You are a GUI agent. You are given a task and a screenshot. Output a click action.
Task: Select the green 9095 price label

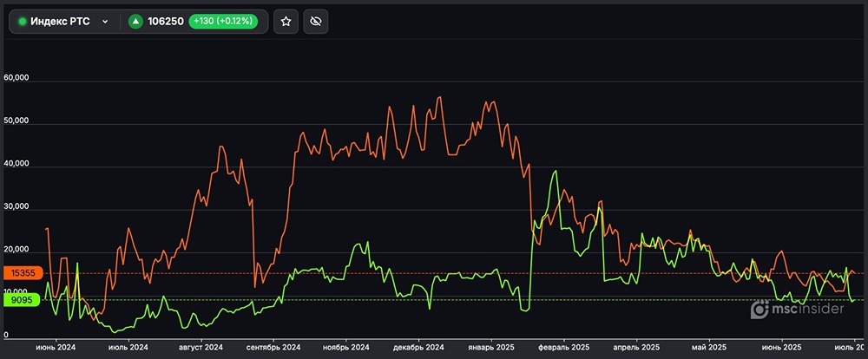[x=19, y=300]
